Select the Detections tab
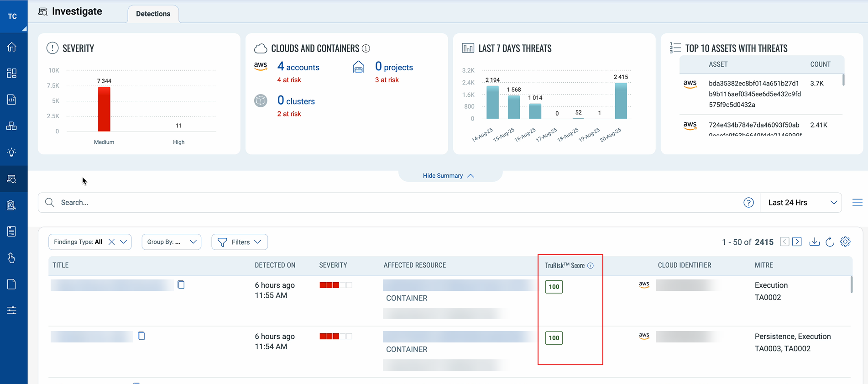The height and width of the screenshot is (384, 868). pos(153,14)
